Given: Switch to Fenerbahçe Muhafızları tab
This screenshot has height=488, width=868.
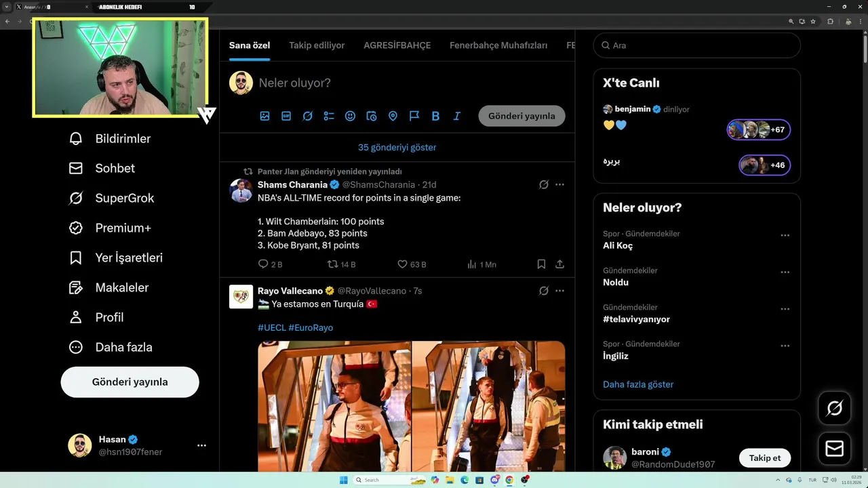Looking at the screenshot, I should (498, 45).
